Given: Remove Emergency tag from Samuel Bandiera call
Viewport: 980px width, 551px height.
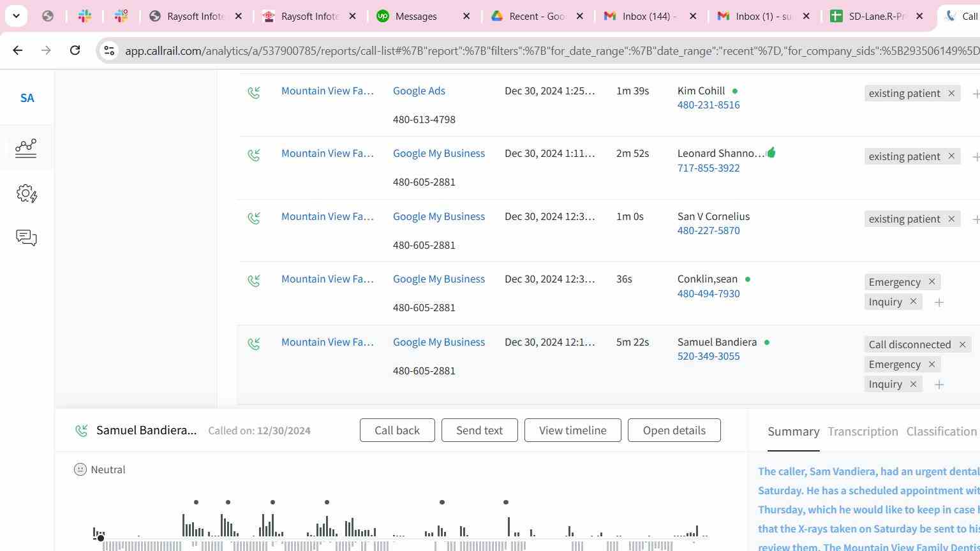Looking at the screenshot, I should click(x=932, y=364).
